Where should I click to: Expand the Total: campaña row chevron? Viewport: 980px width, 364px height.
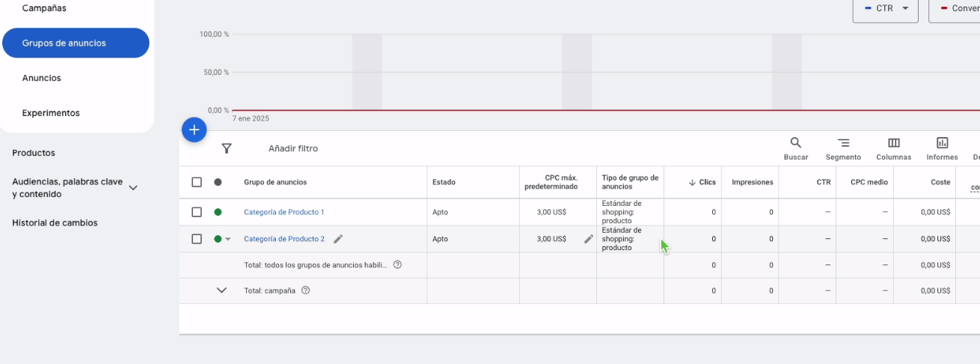coord(221,291)
